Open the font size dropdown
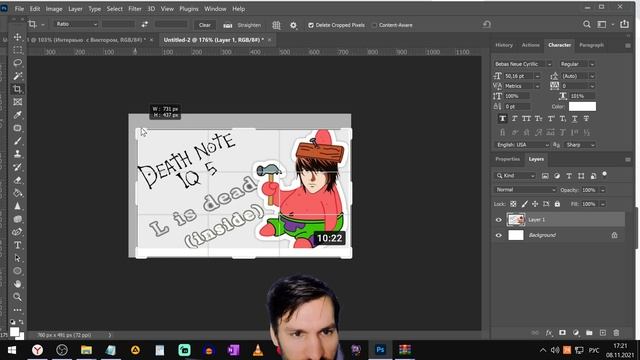 point(537,76)
